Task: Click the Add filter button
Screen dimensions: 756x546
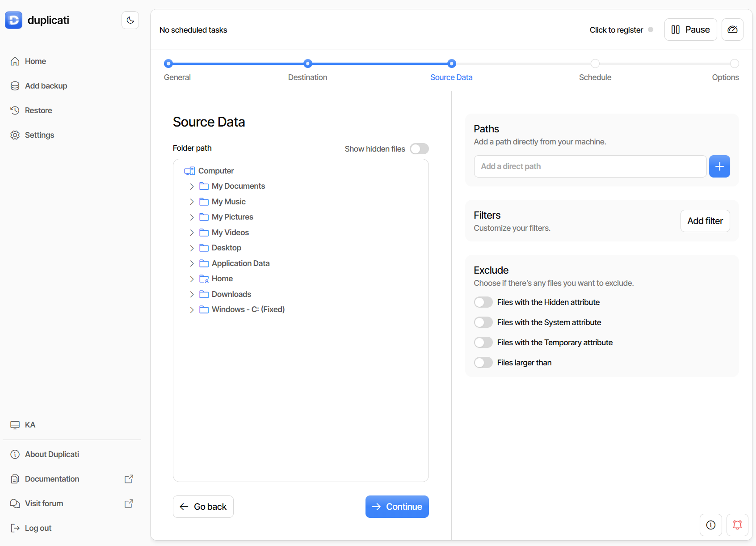Action: [x=705, y=220]
